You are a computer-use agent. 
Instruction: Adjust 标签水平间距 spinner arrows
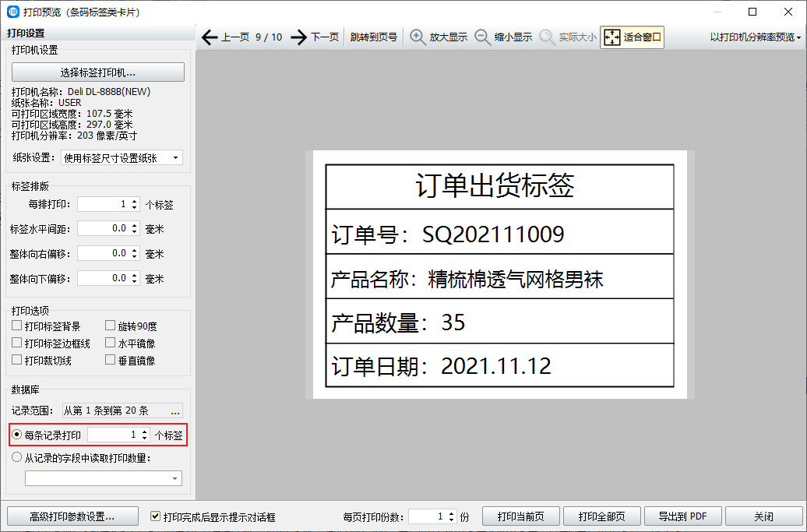point(134,228)
